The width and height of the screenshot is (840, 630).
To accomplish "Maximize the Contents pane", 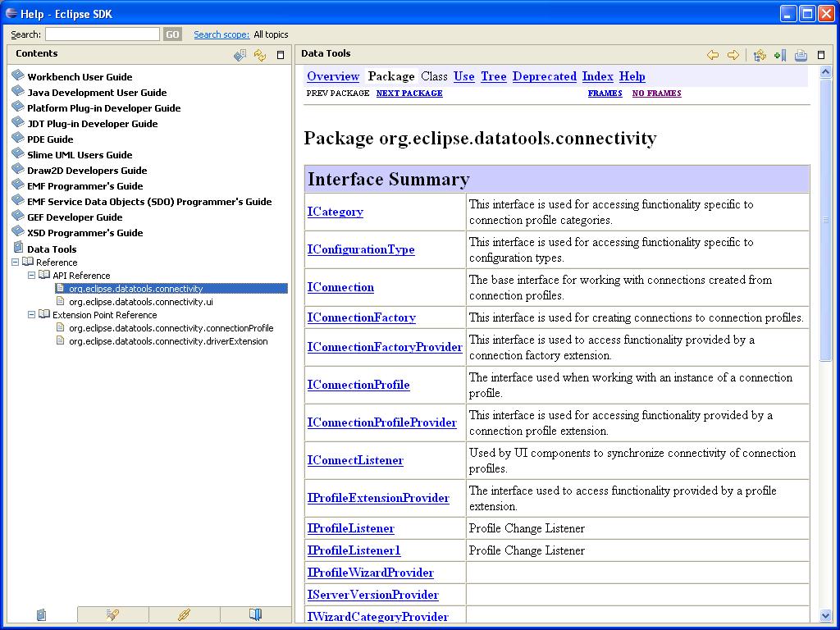I will (x=281, y=55).
